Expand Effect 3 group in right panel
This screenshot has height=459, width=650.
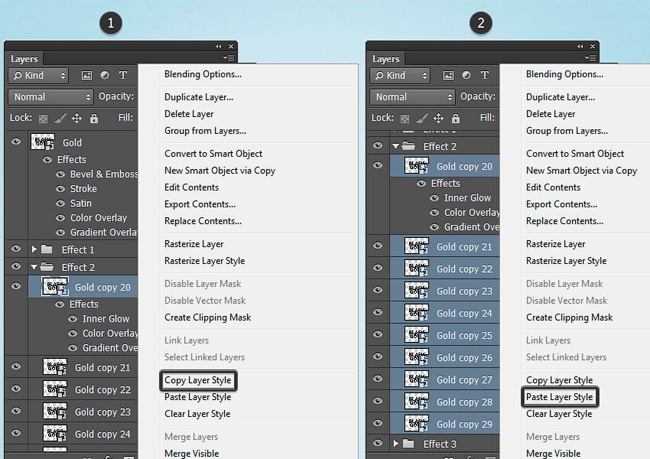pyautogui.click(x=395, y=444)
